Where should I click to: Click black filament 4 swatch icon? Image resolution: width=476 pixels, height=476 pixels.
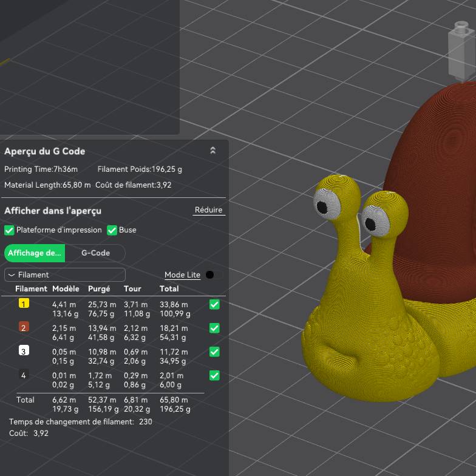click(x=24, y=375)
